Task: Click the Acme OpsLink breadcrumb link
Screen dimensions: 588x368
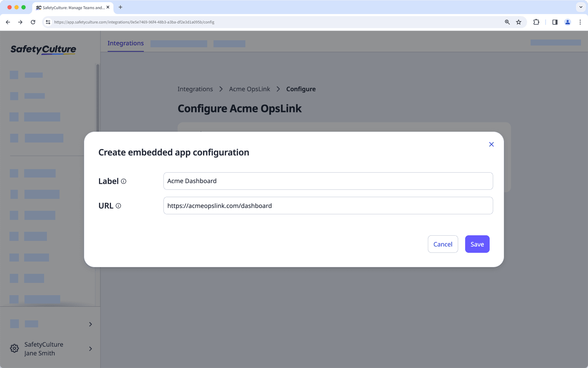Action: click(250, 89)
